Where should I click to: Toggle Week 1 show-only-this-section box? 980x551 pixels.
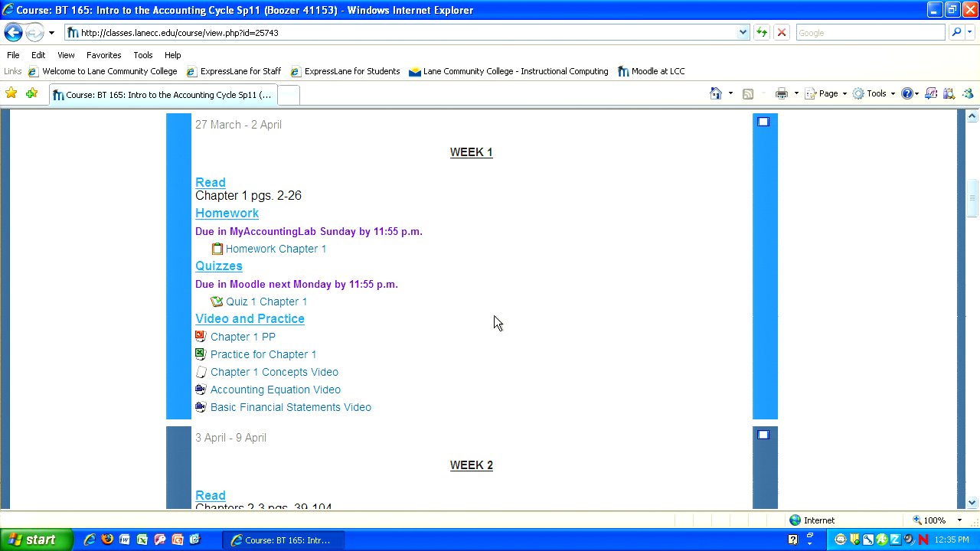pyautogui.click(x=763, y=122)
